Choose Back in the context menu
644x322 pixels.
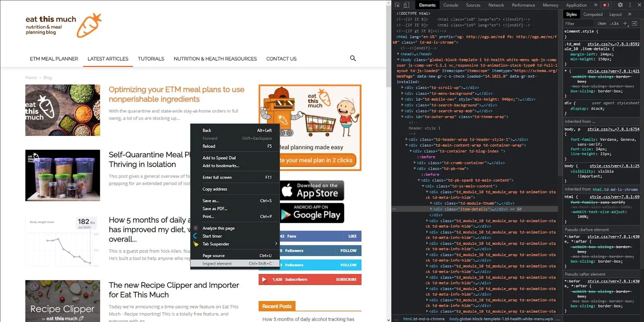coord(235,130)
